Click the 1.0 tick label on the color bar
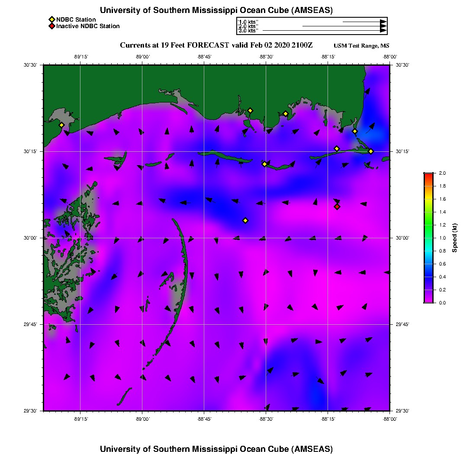The image size is (476, 454). pyautogui.click(x=442, y=238)
